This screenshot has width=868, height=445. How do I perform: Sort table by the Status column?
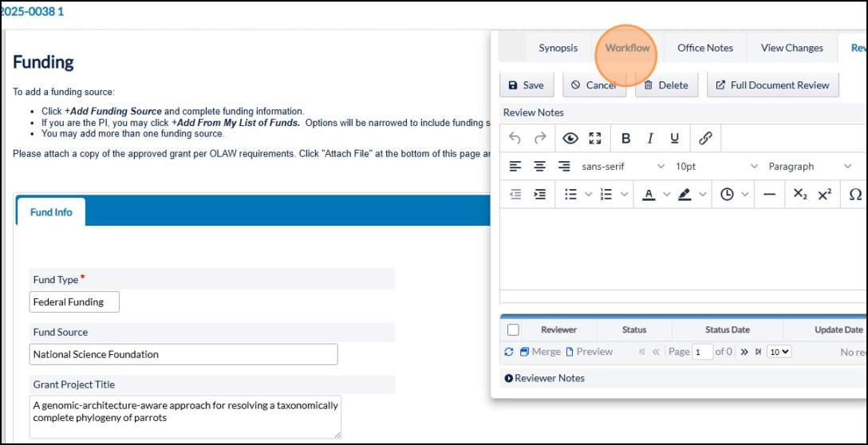point(634,330)
